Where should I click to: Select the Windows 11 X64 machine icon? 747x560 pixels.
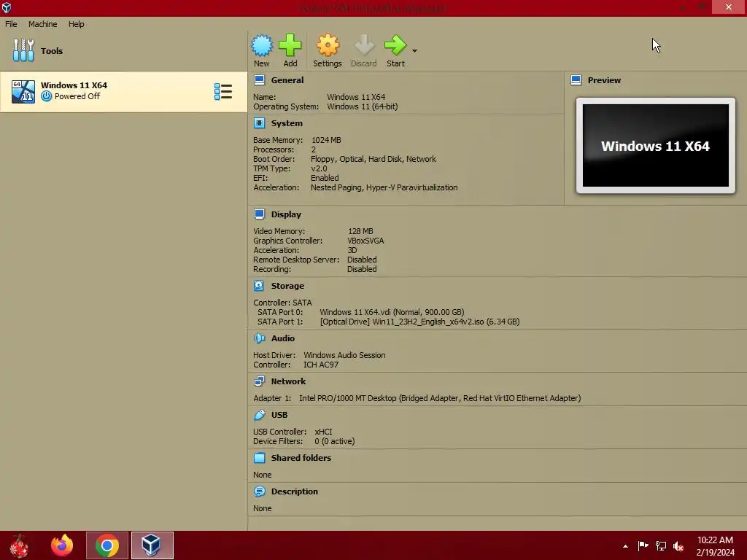pos(23,92)
